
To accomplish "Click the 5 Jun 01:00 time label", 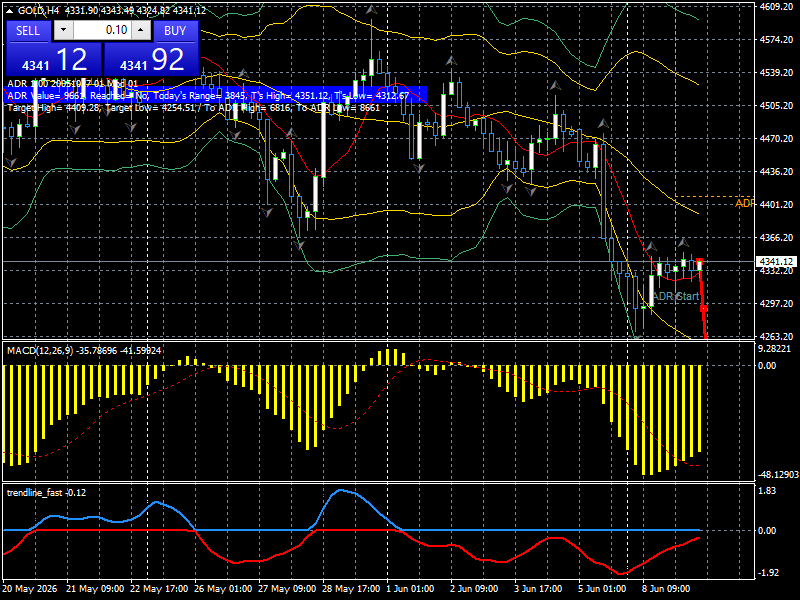I will [602, 589].
